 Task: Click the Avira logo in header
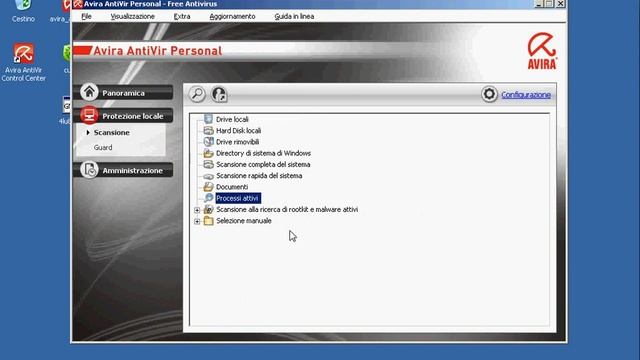pos(542,51)
